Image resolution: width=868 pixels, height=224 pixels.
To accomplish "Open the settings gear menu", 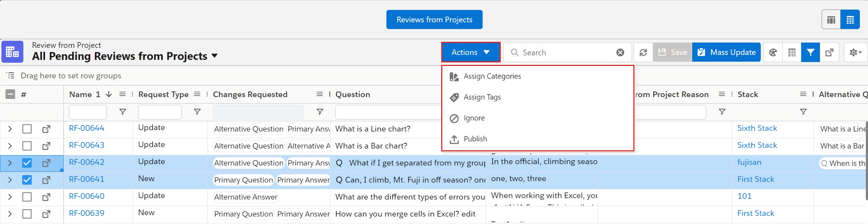I will 856,52.
